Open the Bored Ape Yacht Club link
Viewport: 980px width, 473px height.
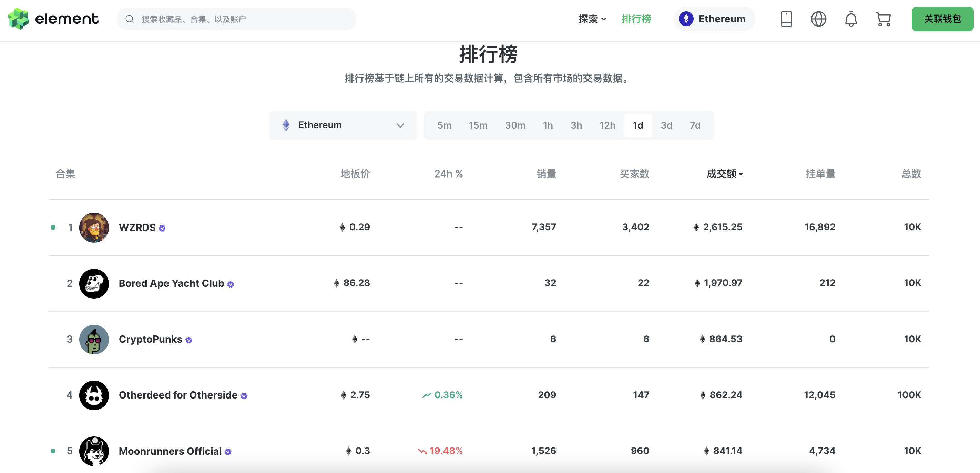coord(171,283)
